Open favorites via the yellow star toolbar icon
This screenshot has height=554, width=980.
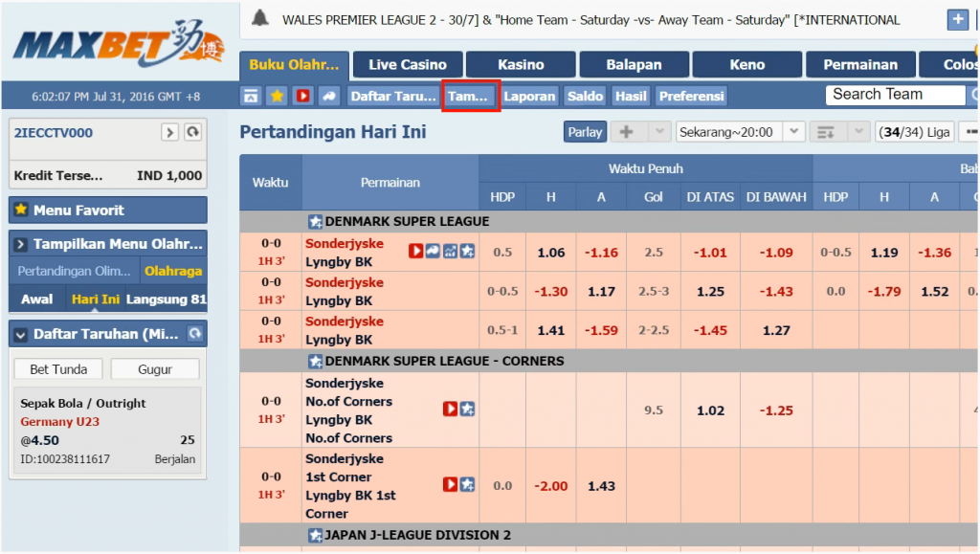point(277,97)
